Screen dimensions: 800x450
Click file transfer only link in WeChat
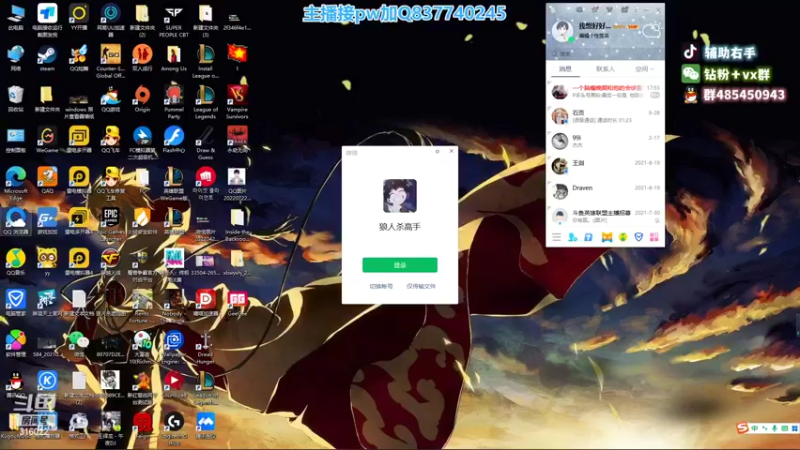[421, 286]
